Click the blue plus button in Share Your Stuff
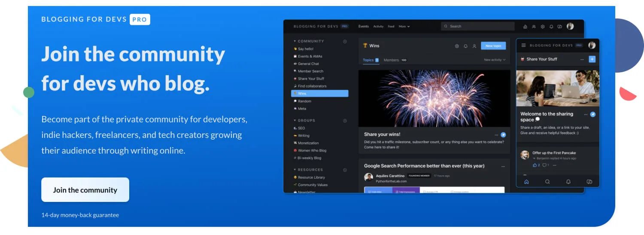 point(592,59)
